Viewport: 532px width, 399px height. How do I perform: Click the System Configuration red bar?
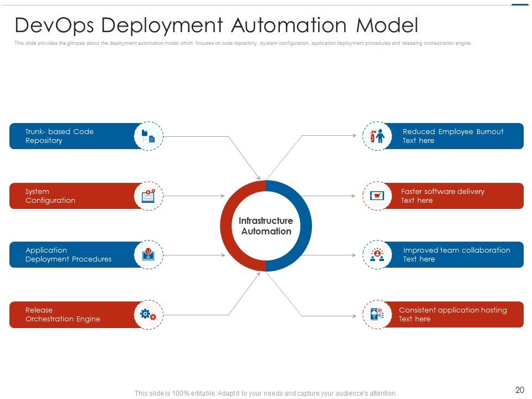(72, 196)
